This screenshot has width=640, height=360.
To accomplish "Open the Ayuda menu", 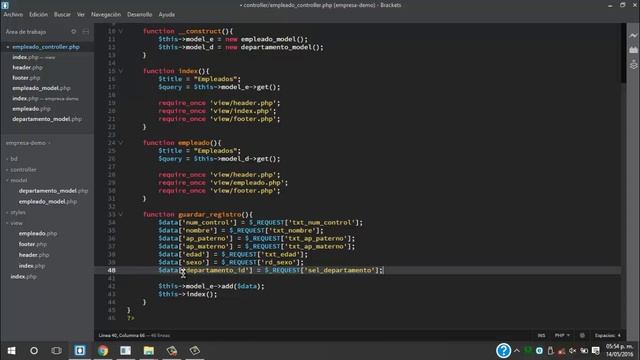I will coord(167,14).
